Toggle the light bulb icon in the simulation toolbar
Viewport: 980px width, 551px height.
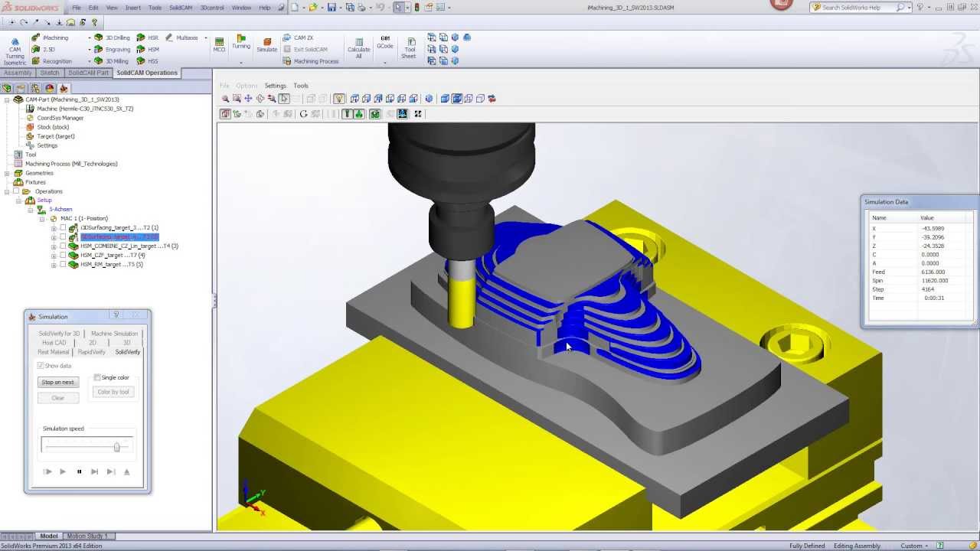pyautogui.click(x=339, y=98)
